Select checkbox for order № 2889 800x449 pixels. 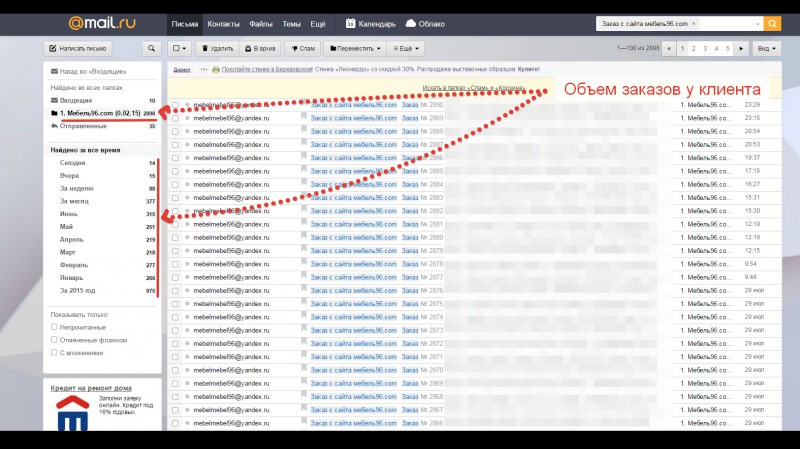pyautogui.click(x=175, y=118)
